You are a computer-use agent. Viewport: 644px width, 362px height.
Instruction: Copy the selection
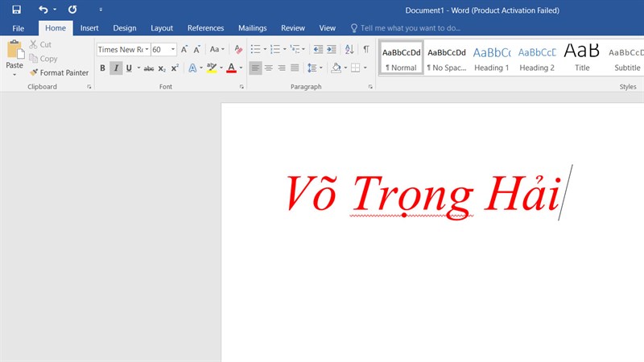click(x=43, y=59)
